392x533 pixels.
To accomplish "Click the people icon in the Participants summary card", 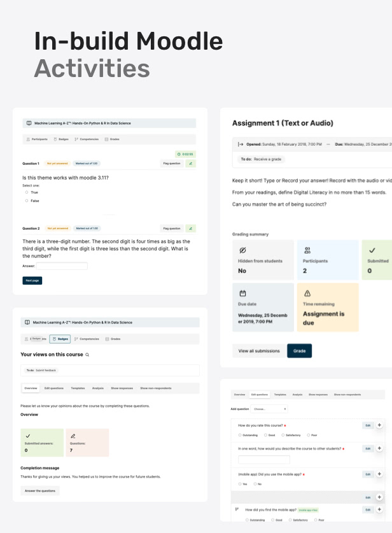I will (307, 250).
